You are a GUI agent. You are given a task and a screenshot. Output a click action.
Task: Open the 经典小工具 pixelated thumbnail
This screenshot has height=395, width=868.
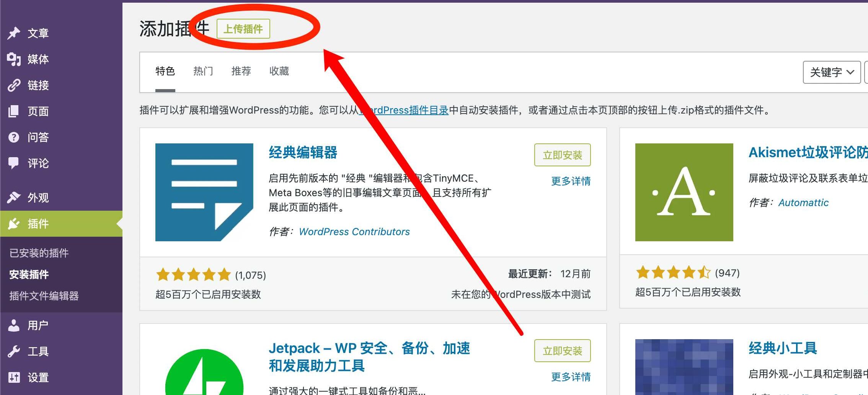[684, 367]
